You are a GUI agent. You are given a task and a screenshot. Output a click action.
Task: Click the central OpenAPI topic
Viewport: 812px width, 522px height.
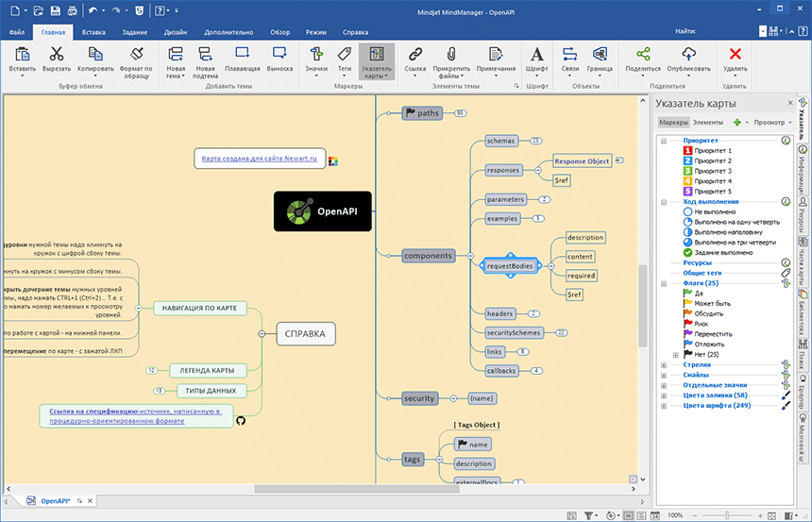coord(323,211)
